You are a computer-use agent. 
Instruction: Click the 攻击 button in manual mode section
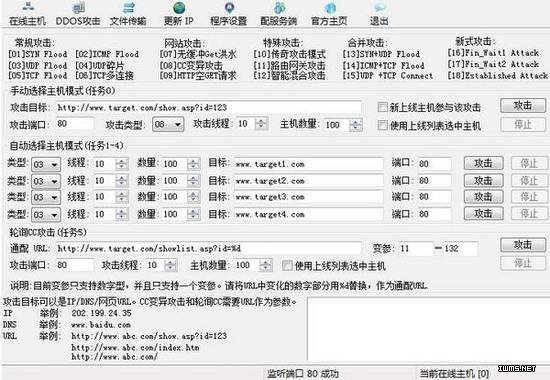(x=523, y=106)
